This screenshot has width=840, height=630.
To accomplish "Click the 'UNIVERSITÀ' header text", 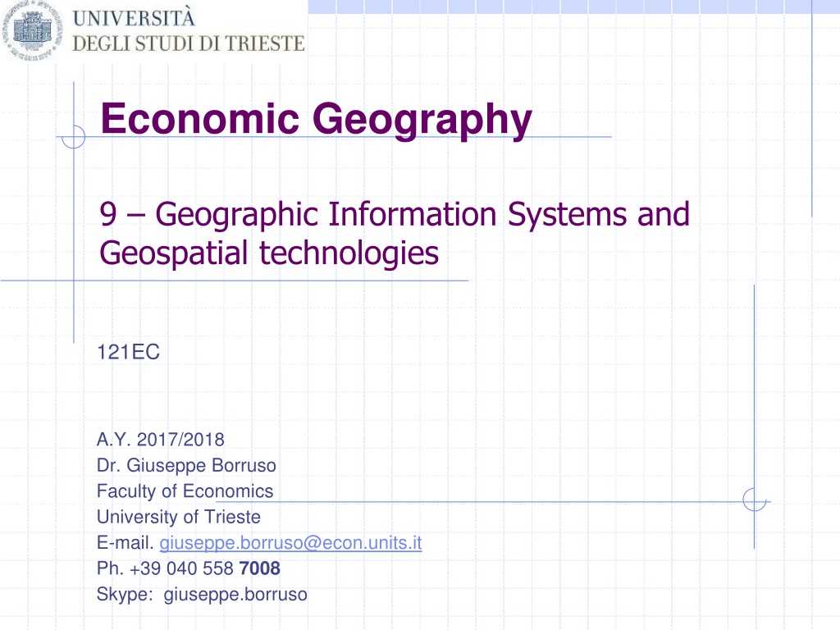I will [134, 18].
